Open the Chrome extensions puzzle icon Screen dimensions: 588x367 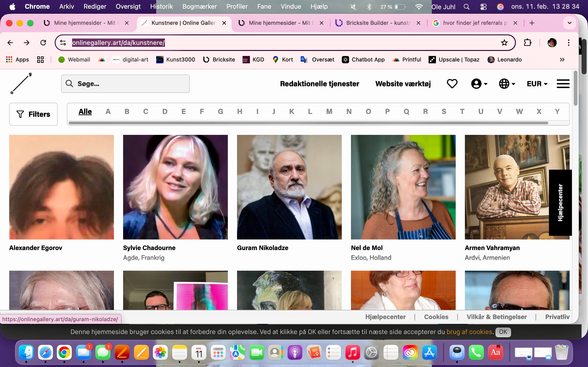527,43
